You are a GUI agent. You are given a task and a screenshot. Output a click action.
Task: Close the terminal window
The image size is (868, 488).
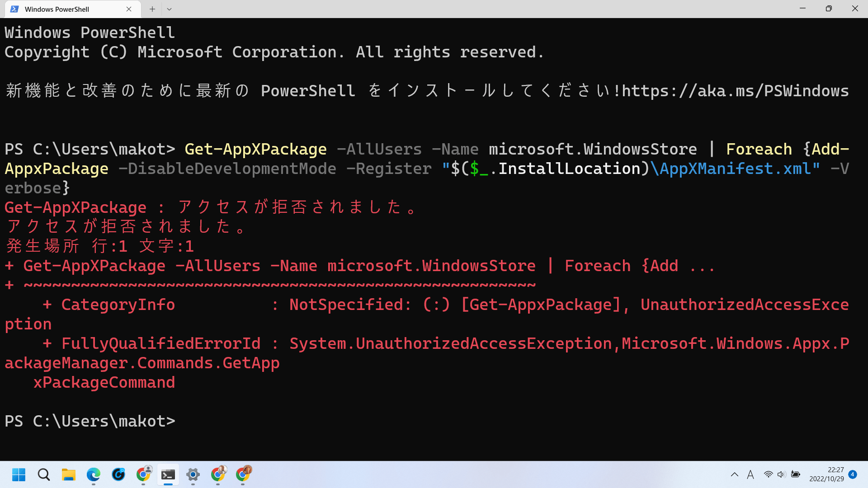[855, 9]
